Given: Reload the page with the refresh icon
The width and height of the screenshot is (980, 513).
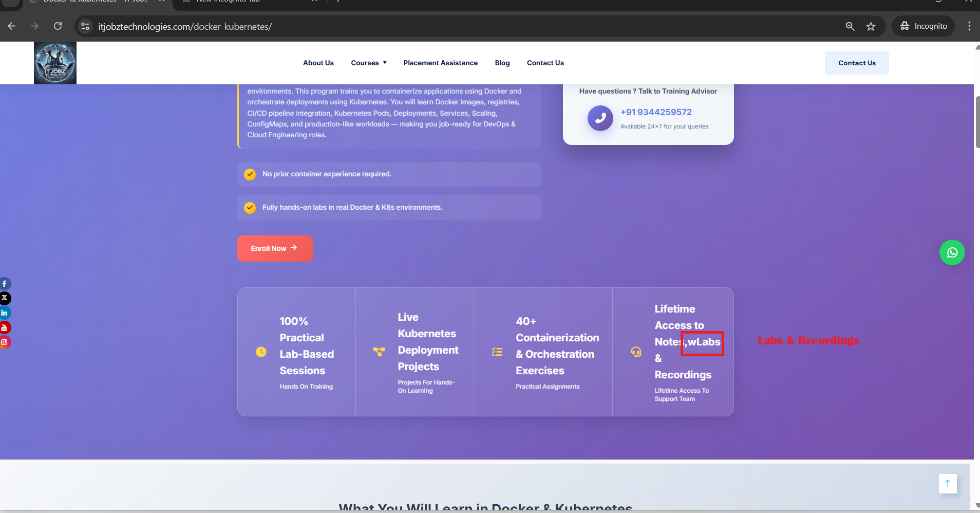Looking at the screenshot, I should pos(58,26).
